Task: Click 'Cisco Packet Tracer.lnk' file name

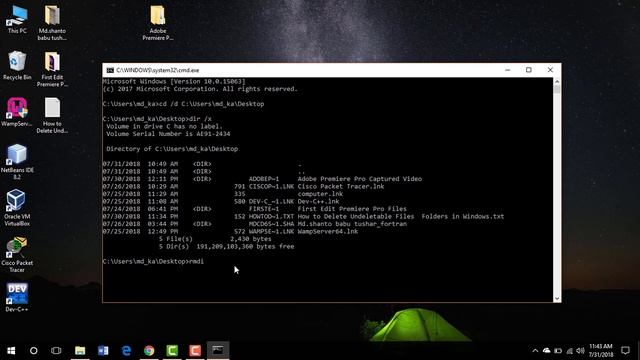Action: pos(341,187)
